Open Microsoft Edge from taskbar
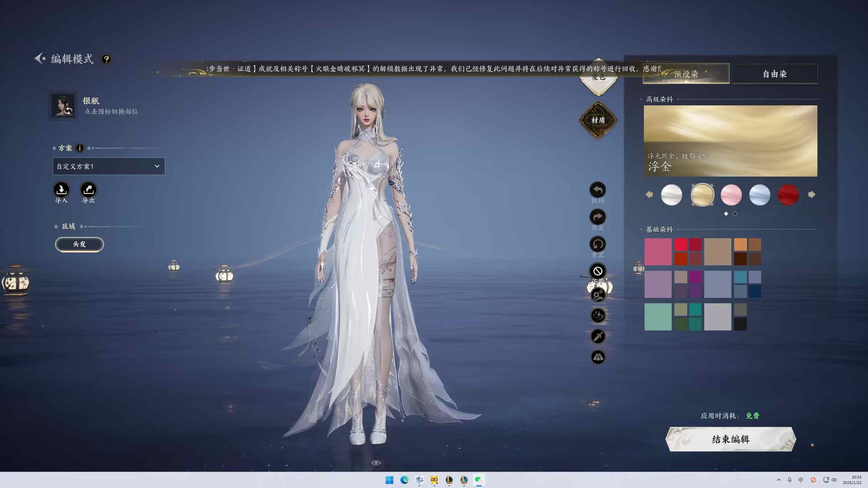This screenshot has width=868, height=488. pyautogui.click(x=404, y=480)
